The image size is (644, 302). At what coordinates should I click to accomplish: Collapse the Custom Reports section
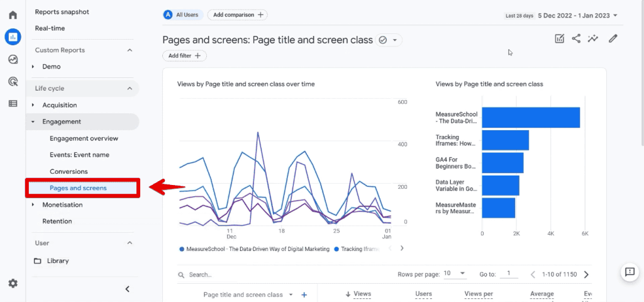[x=130, y=50]
